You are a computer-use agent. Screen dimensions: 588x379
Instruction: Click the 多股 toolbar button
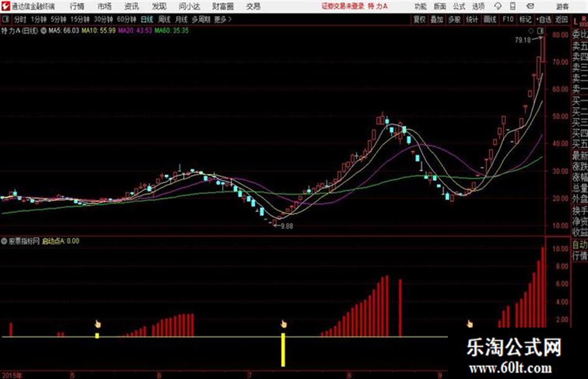click(454, 19)
